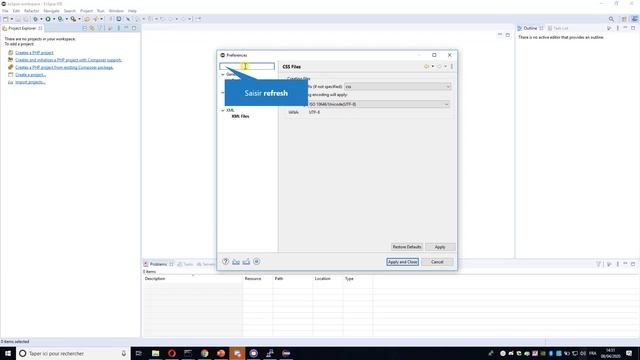Click the Windows taskbar search box
The image size is (640, 360).
point(73,353)
